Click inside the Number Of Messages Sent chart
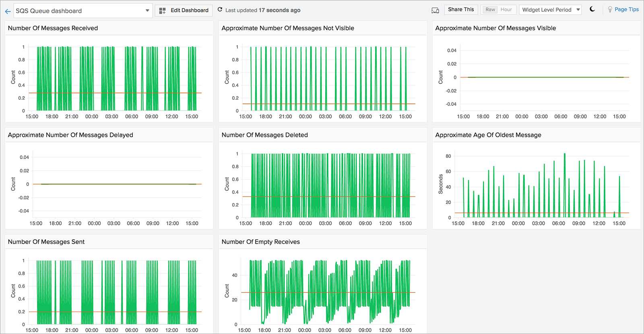 (115, 292)
